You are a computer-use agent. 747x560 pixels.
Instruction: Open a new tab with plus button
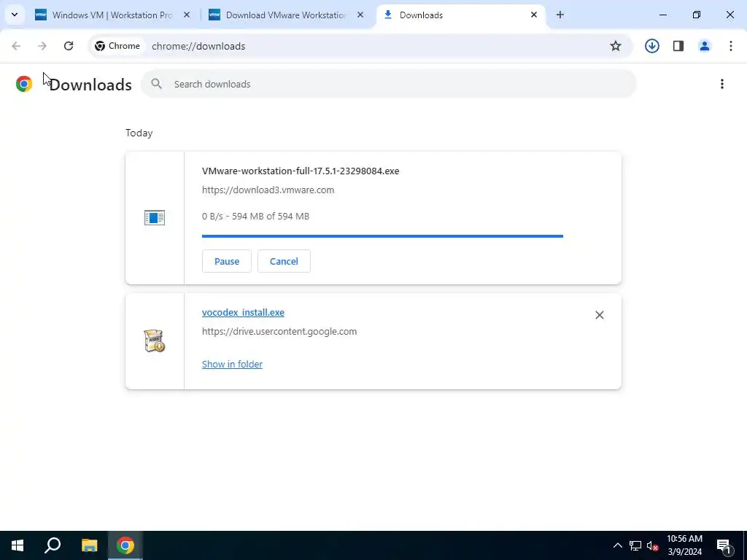[x=560, y=15]
